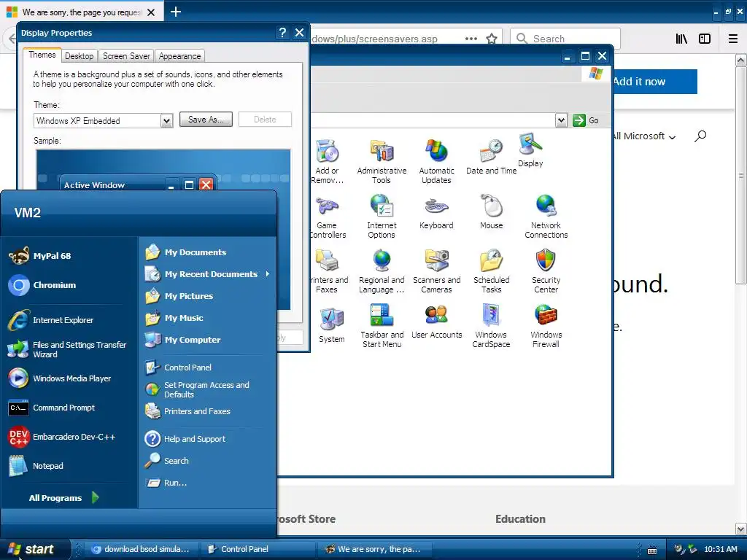
Task: Open the Theme dropdown list
Action: pos(166,121)
